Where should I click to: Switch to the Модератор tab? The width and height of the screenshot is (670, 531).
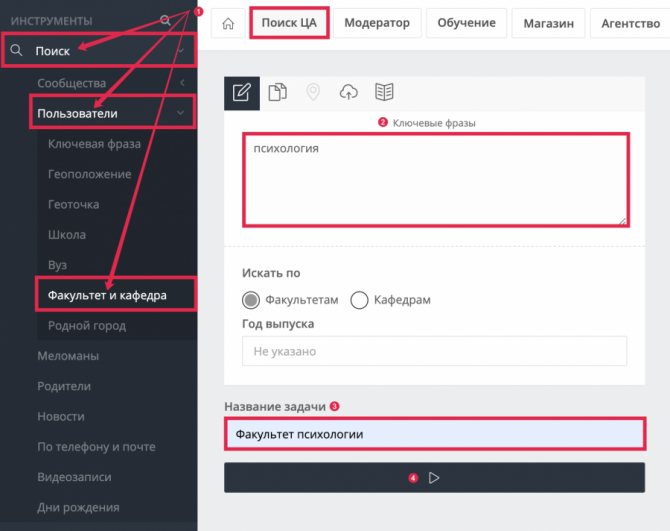point(377,23)
